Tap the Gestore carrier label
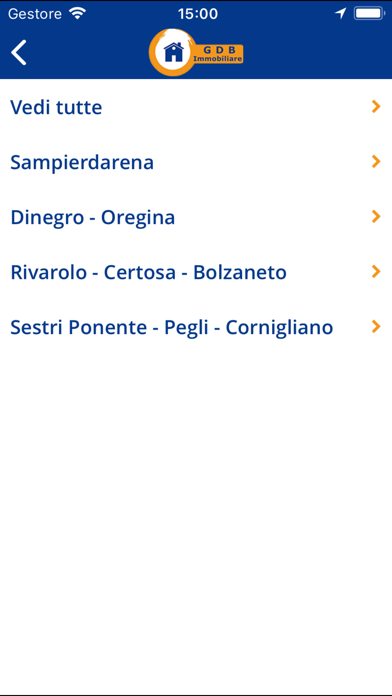 35,14
